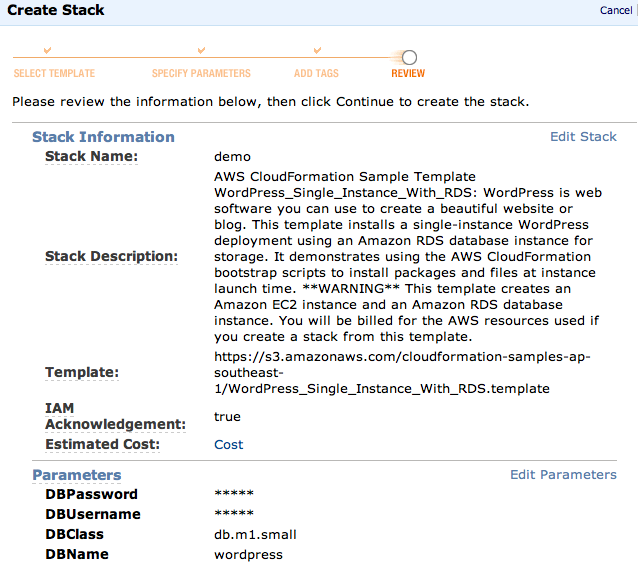Screen dimensions: 638x569
Task: Click checkmark above Select Template
Action: click(48, 50)
